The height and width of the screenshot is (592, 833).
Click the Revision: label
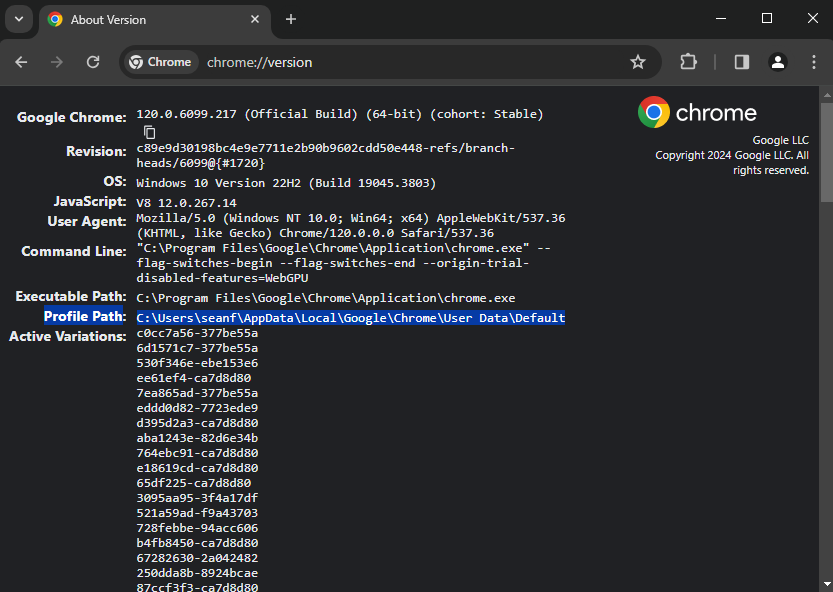(x=96, y=151)
